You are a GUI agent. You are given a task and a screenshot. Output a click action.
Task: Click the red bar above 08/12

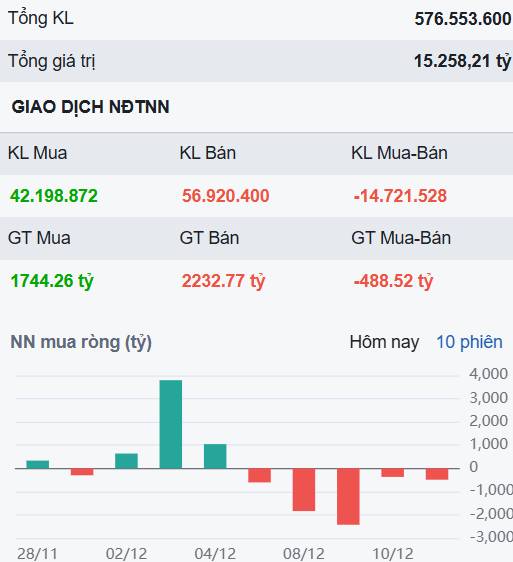[304, 490]
